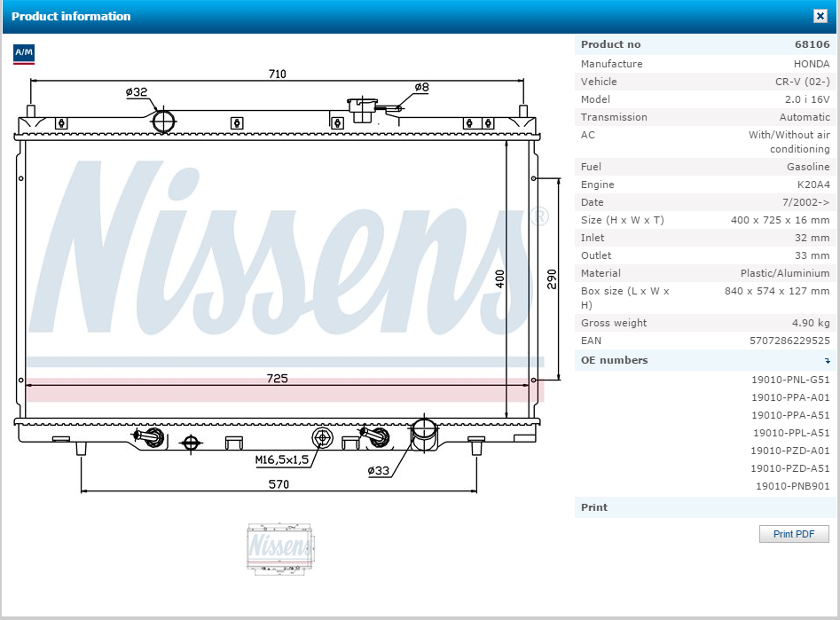This screenshot has width=840, height=620.
Task: Click the Product information title text
Action: pyautogui.click(x=71, y=16)
